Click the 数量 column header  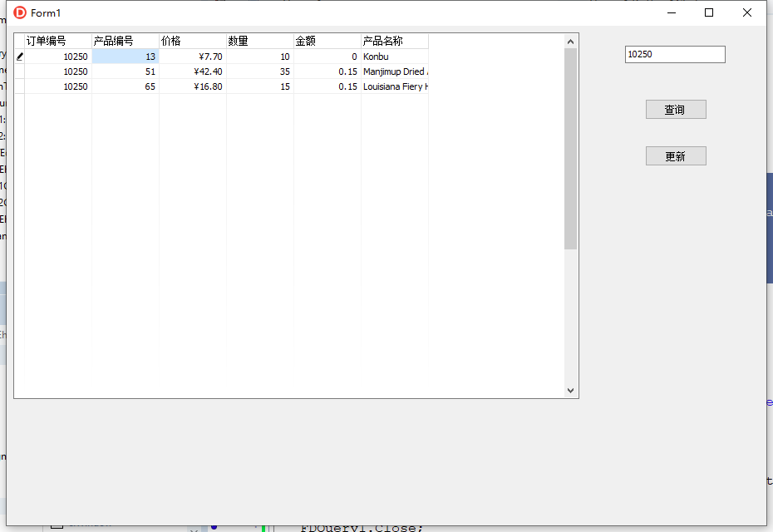tap(235, 40)
